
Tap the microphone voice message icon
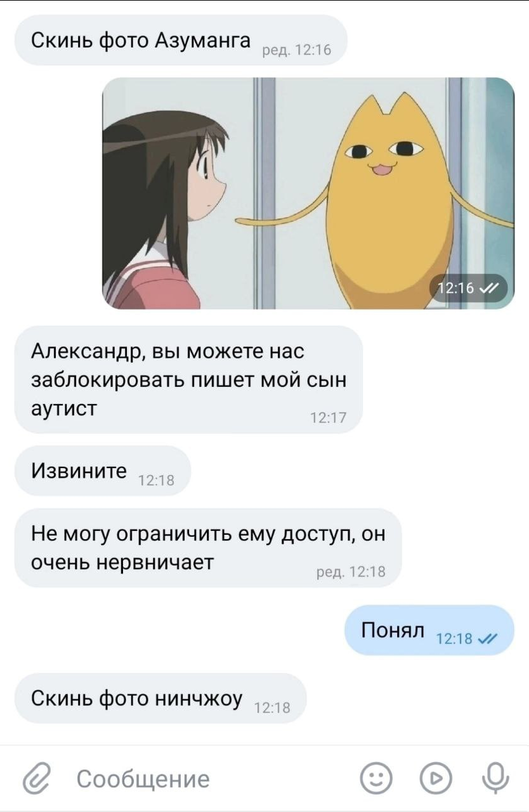495,778
